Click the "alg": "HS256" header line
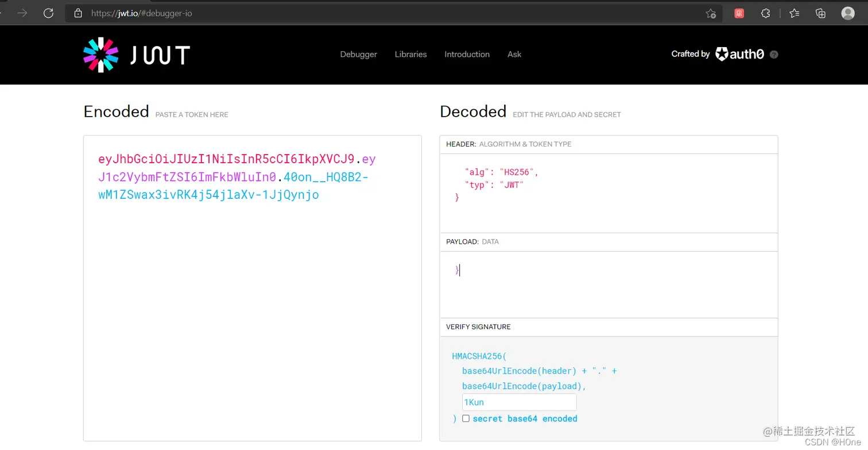Screen dimensions: 868x450 point(501,172)
